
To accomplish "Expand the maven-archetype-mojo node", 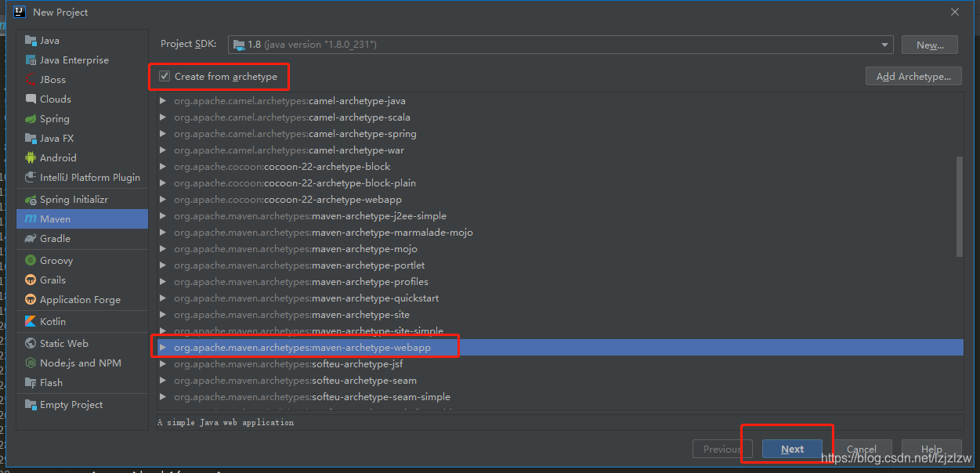I will click(x=163, y=249).
